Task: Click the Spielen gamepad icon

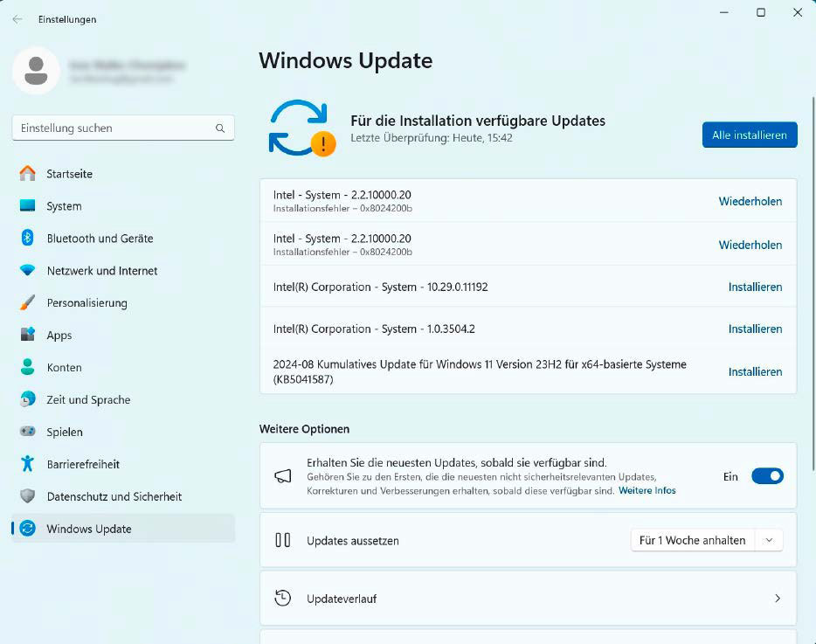Action: [x=28, y=432]
